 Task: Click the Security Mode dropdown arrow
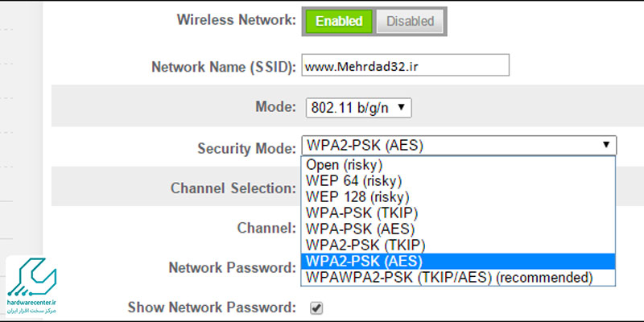click(x=606, y=145)
